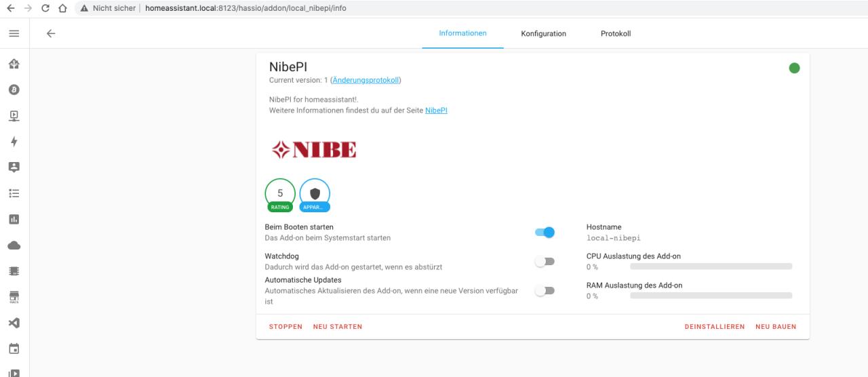Open the HACS store sidebar icon
Screen dimensions: 868x377
tap(14, 297)
